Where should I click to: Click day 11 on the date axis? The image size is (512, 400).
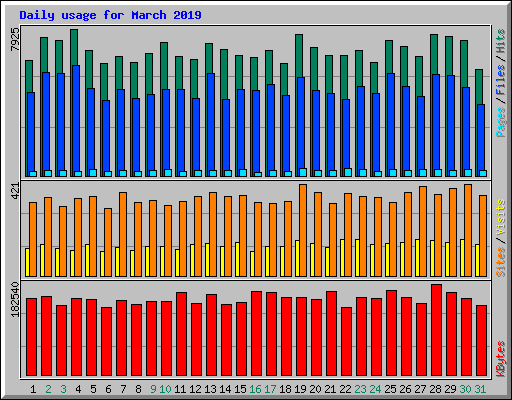(180, 389)
